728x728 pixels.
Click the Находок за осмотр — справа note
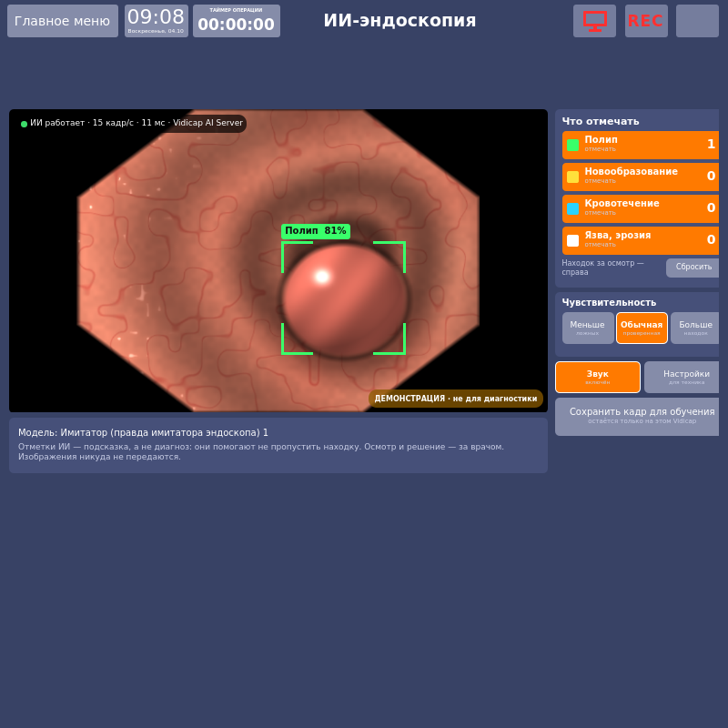602,268
